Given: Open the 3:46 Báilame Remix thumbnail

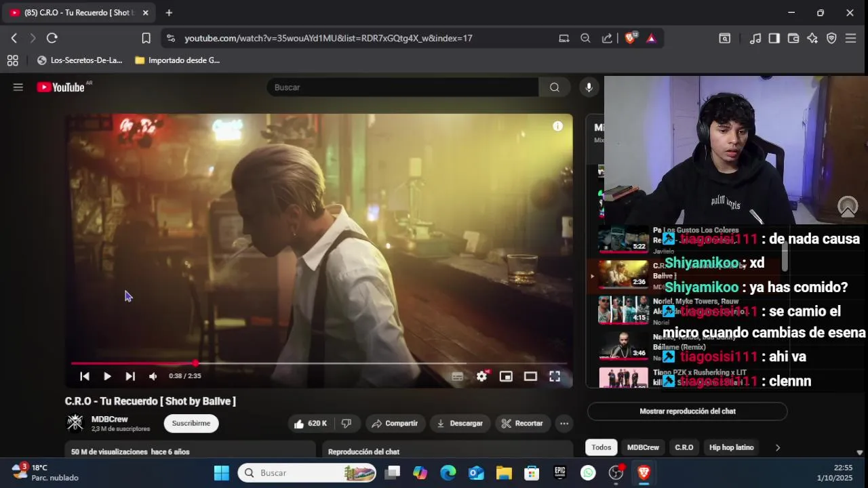Looking at the screenshot, I should [623, 346].
